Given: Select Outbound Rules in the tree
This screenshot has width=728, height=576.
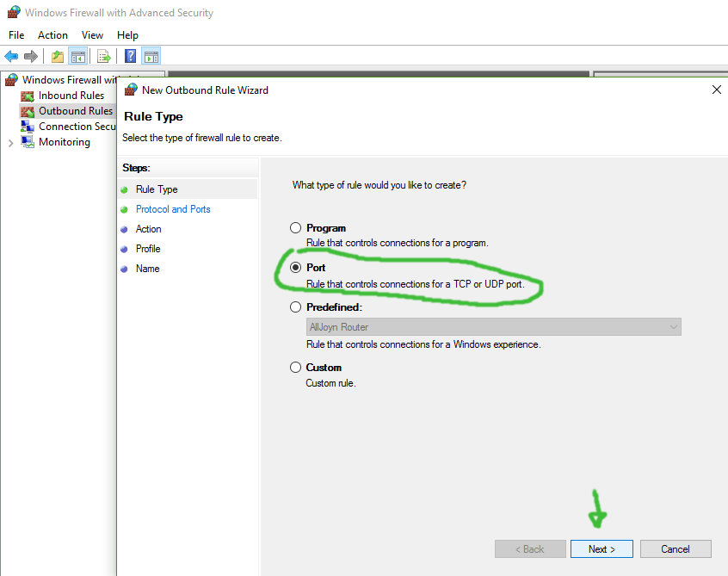Looking at the screenshot, I should pos(76,111).
